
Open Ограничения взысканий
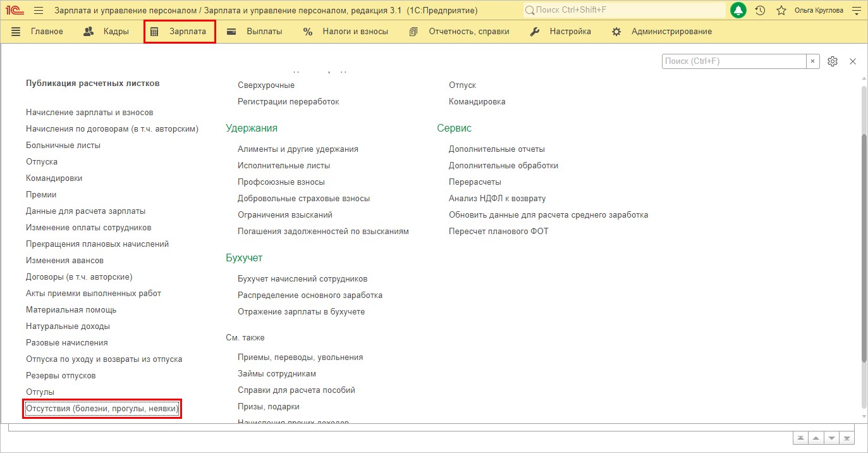coord(285,214)
